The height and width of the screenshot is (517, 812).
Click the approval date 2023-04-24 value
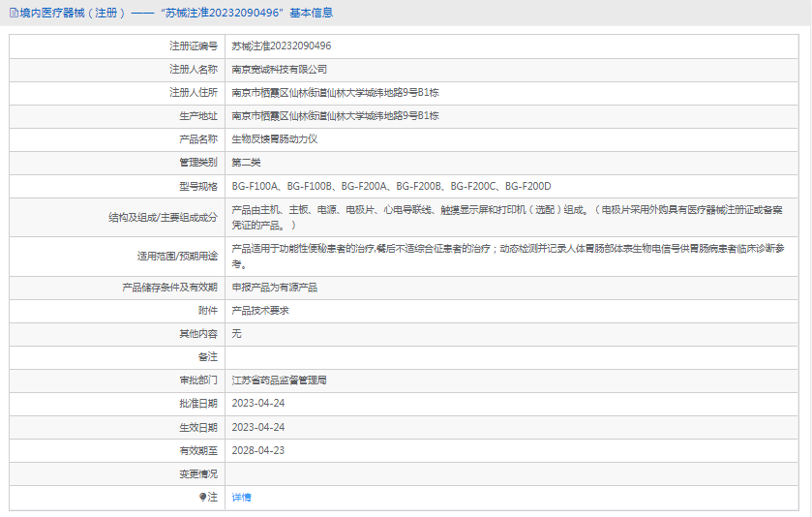point(258,404)
